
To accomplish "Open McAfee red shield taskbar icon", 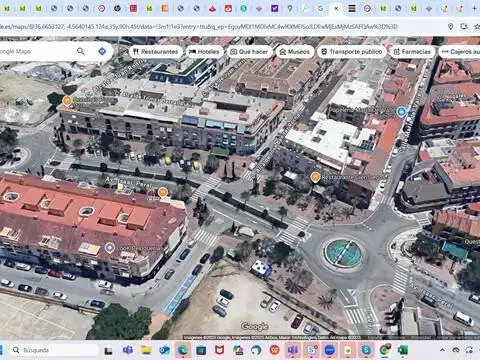I will click(x=219, y=350).
